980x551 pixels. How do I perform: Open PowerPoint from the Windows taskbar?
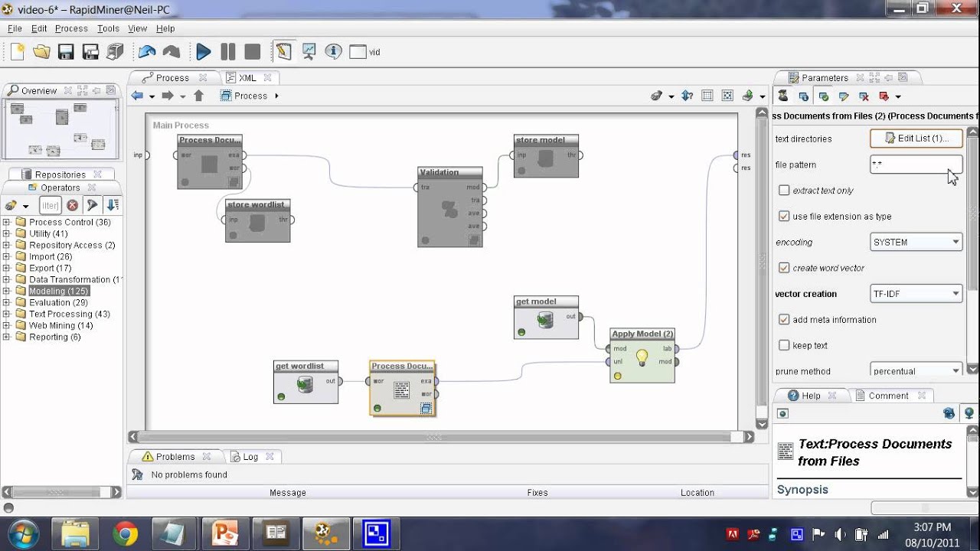pos(226,533)
